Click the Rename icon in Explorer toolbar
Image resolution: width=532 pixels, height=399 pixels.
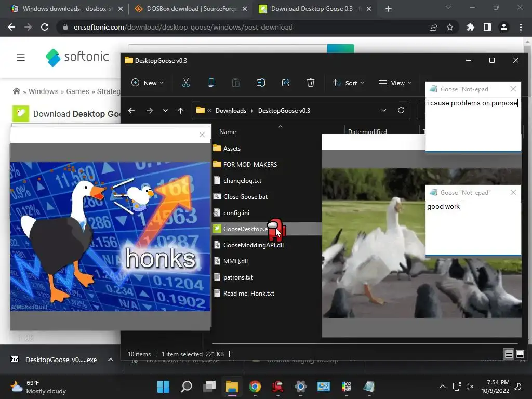pyautogui.click(x=261, y=83)
